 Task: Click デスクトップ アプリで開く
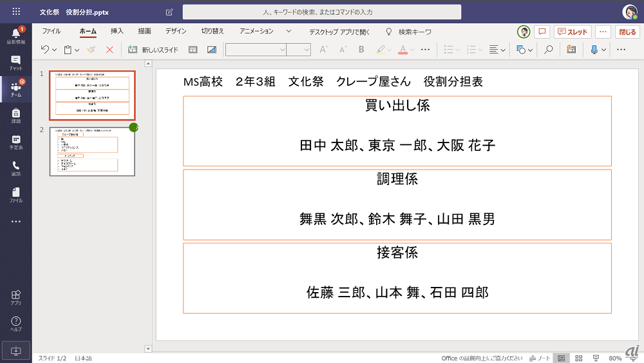point(339,32)
